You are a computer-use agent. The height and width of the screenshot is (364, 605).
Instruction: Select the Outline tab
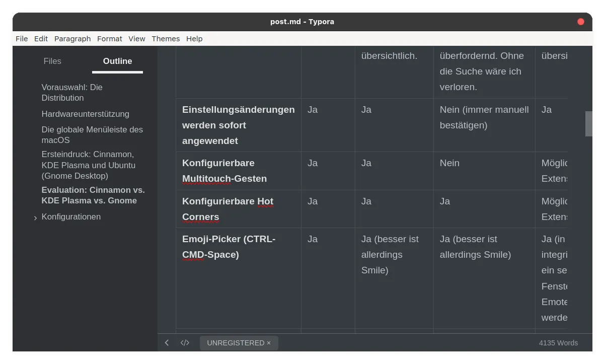coord(117,61)
